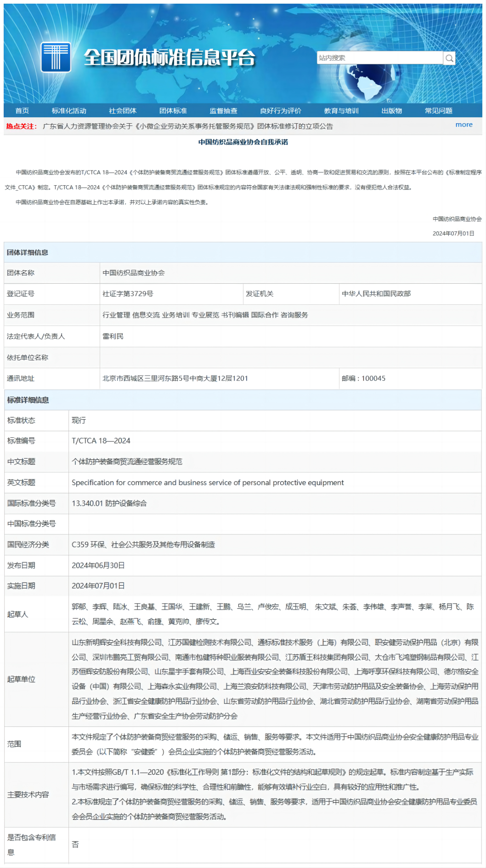Viewport: 486px width, 868px height.
Task: Open the 出版物 menu item
Action: click(392, 111)
